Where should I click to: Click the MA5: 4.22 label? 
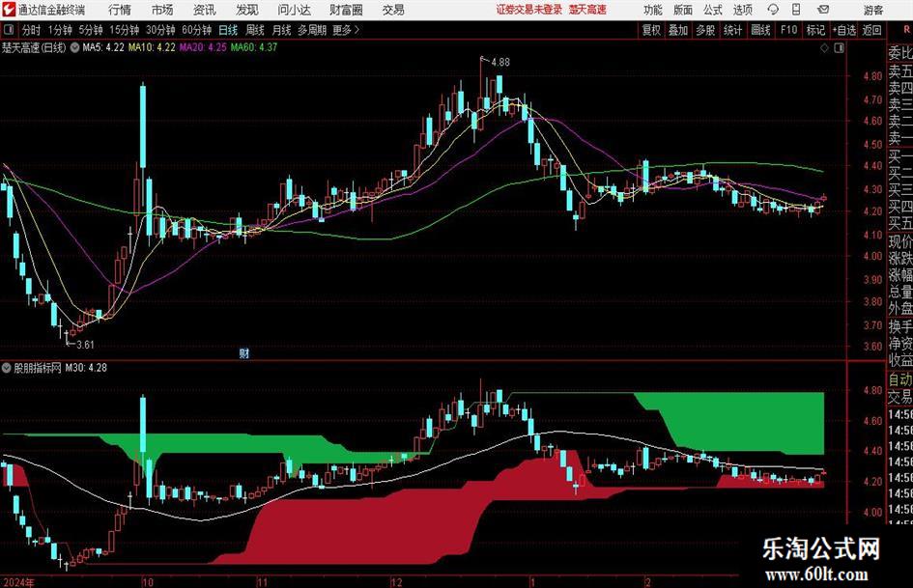pyautogui.click(x=103, y=47)
